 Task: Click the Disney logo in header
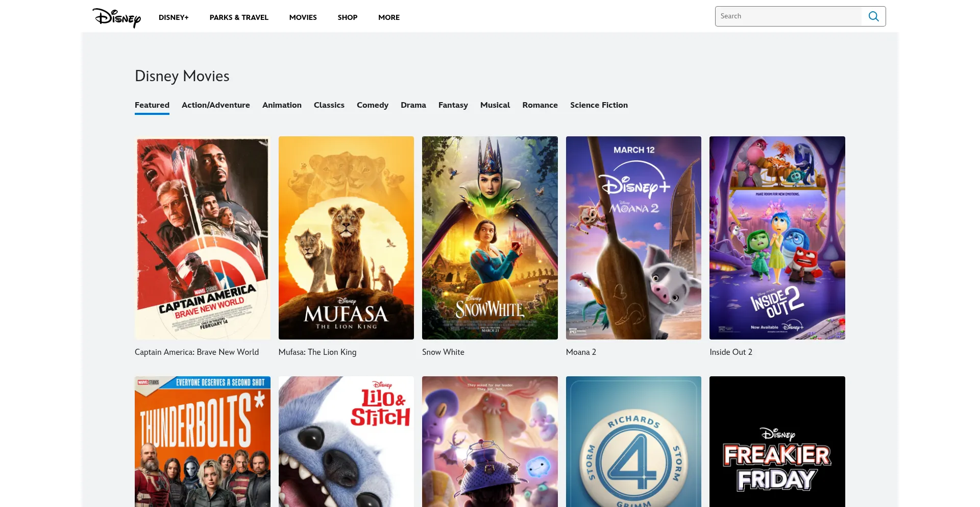tap(116, 17)
